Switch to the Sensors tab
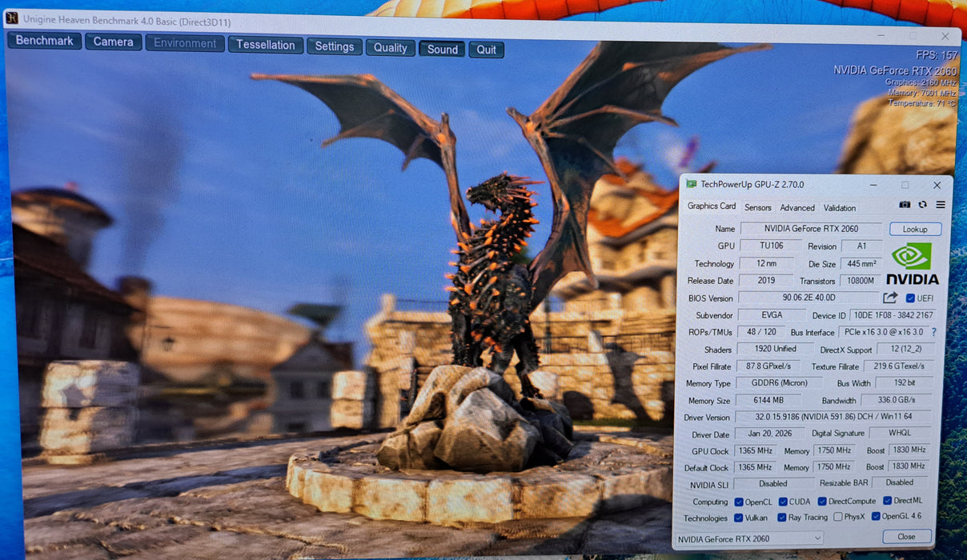Image resolution: width=967 pixels, height=560 pixels. pos(758,207)
